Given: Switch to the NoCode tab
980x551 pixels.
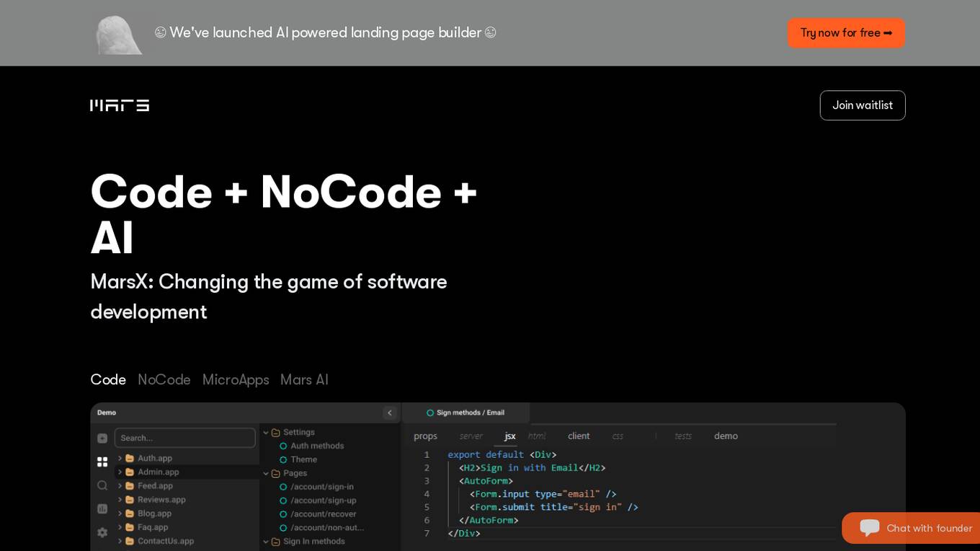Looking at the screenshot, I should tap(164, 379).
